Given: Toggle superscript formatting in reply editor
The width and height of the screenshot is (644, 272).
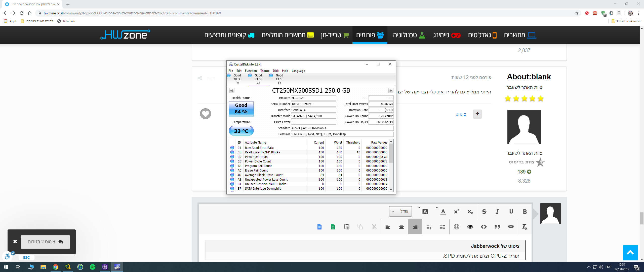Looking at the screenshot, I should click(457, 212).
